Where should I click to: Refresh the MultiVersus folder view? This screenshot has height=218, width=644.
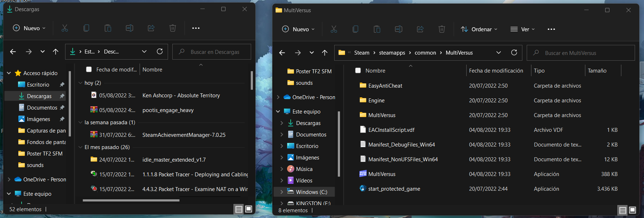tap(514, 52)
